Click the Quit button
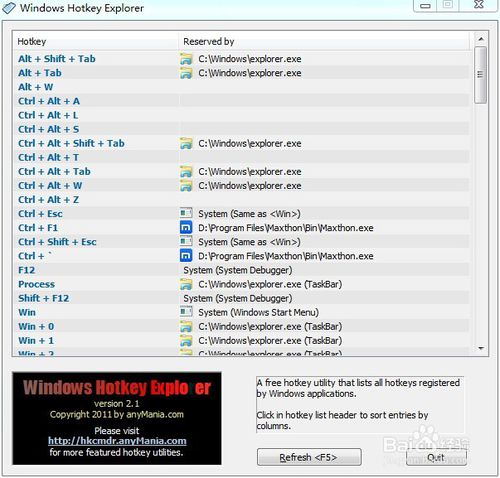Image resolution: width=500 pixels, height=478 pixels. [x=436, y=457]
